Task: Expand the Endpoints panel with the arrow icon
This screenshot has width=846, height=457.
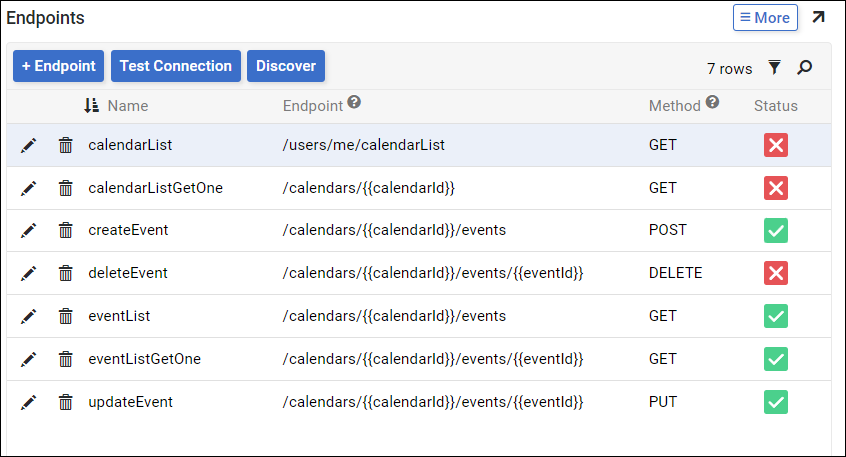Action: tap(818, 18)
